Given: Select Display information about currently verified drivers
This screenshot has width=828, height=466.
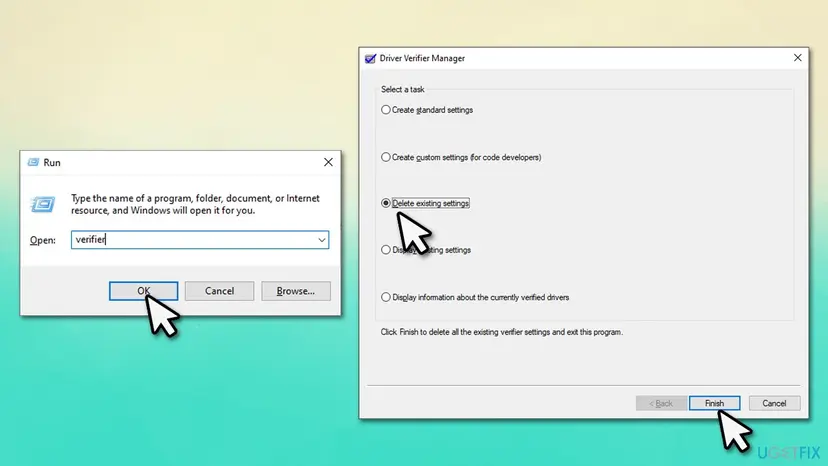Looking at the screenshot, I should [385, 297].
